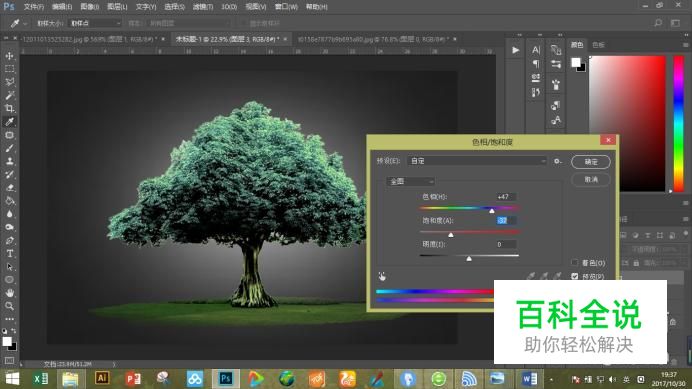The width and height of the screenshot is (692, 389).
Task: Close the Hue/Saturation dialog
Action: [x=608, y=140]
